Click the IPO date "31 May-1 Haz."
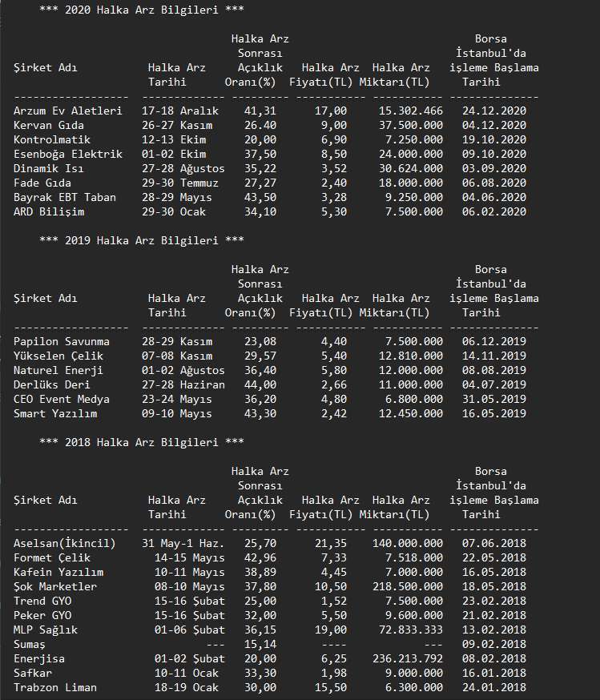The width and height of the screenshot is (600, 700). [183, 543]
